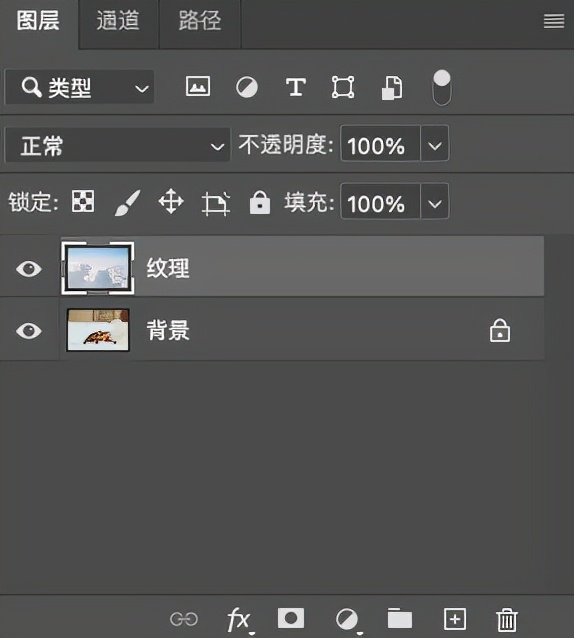This screenshot has height=638, width=574.
Task: Filter for adjustment layers icon
Action: (x=247, y=87)
